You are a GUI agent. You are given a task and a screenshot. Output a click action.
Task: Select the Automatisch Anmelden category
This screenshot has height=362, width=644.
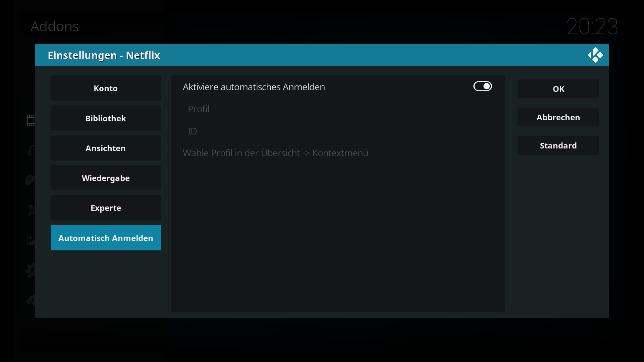(106, 238)
